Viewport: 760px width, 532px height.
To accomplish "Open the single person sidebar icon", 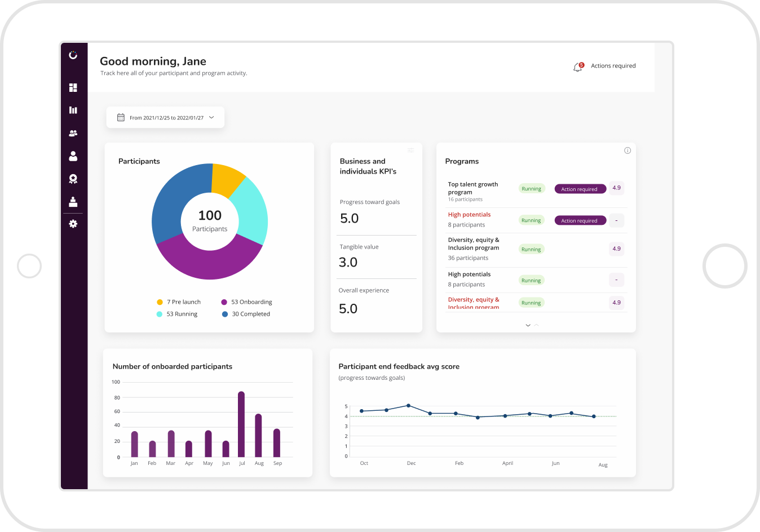I will point(73,156).
